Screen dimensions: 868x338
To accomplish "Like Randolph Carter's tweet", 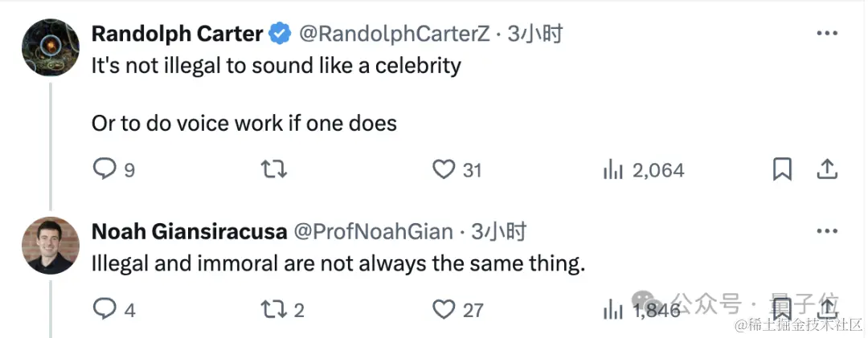I will click(x=444, y=169).
